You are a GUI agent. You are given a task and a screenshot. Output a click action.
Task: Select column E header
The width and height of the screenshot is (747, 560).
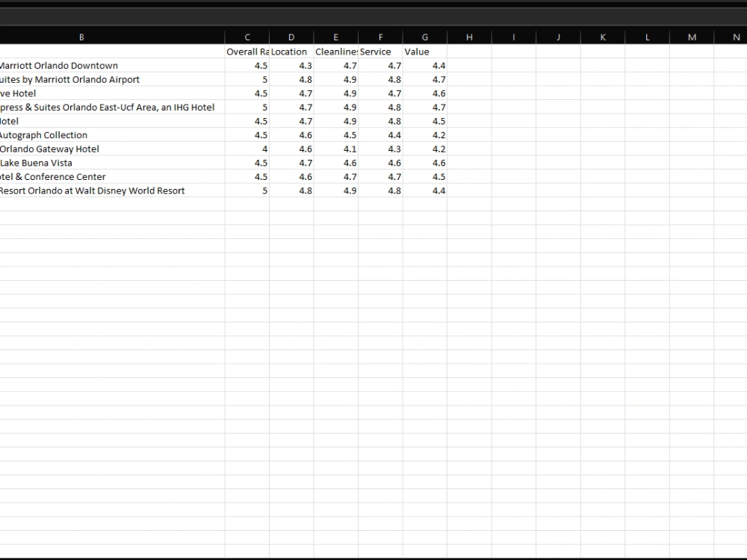336,37
